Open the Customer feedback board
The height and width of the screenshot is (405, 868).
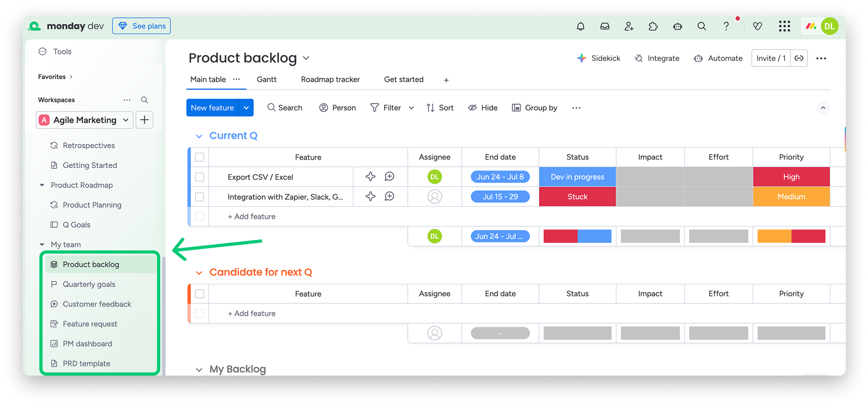pos(97,304)
